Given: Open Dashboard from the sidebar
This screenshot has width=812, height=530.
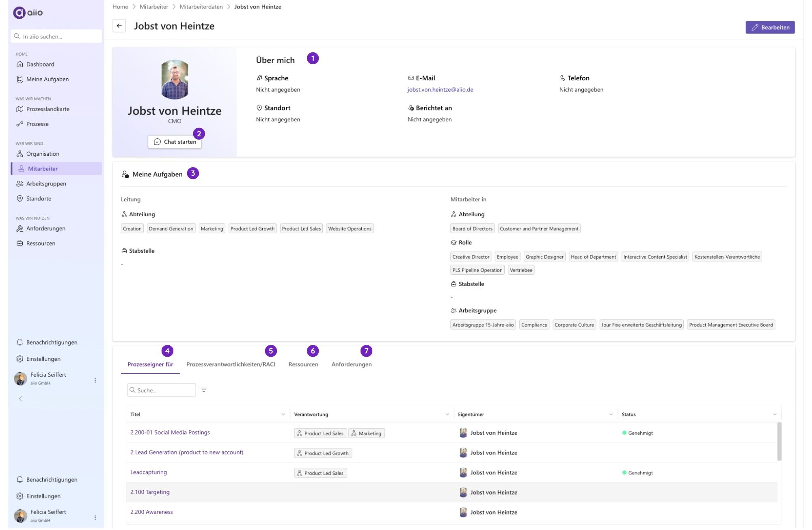Looking at the screenshot, I should point(40,64).
